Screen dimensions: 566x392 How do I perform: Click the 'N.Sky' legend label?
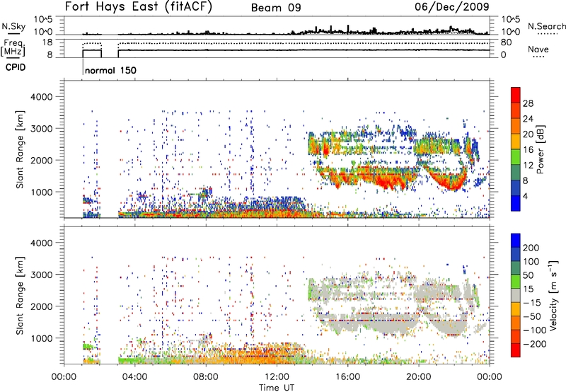[x=13, y=26]
